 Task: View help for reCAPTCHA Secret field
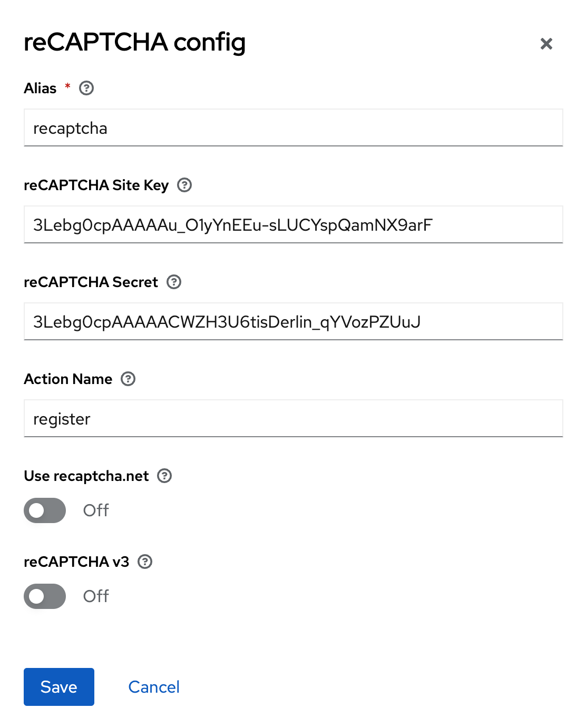coord(173,282)
